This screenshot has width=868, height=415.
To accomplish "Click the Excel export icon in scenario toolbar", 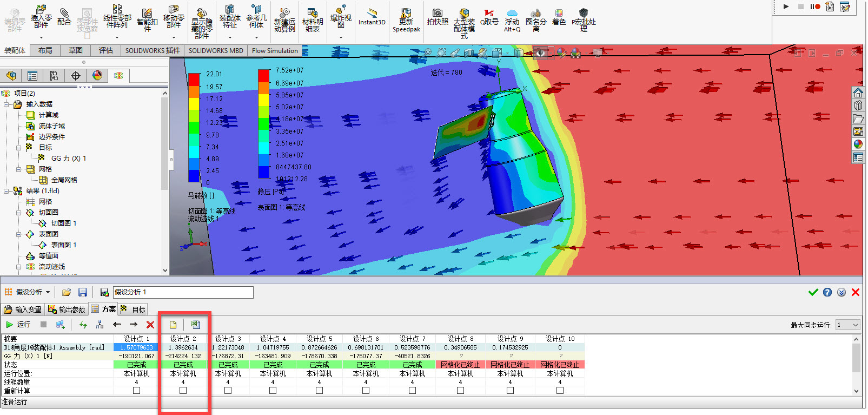I will click(196, 325).
